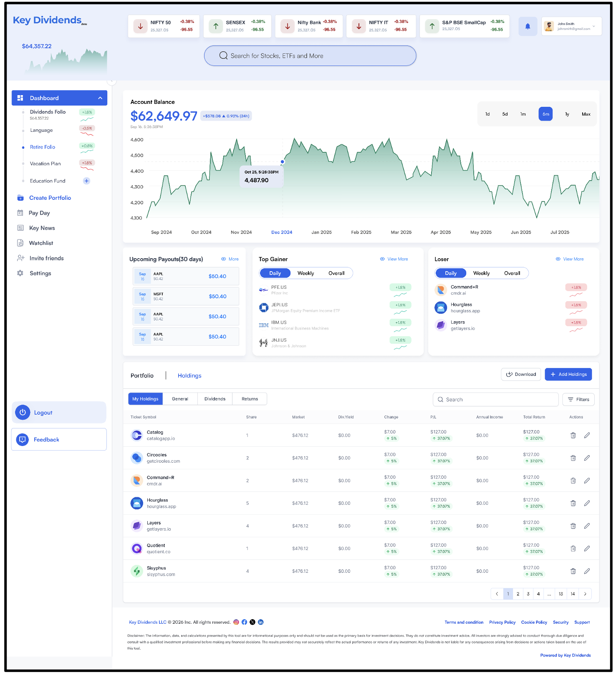Go to next page of holdings
The width and height of the screenshot is (616, 675).
585,594
